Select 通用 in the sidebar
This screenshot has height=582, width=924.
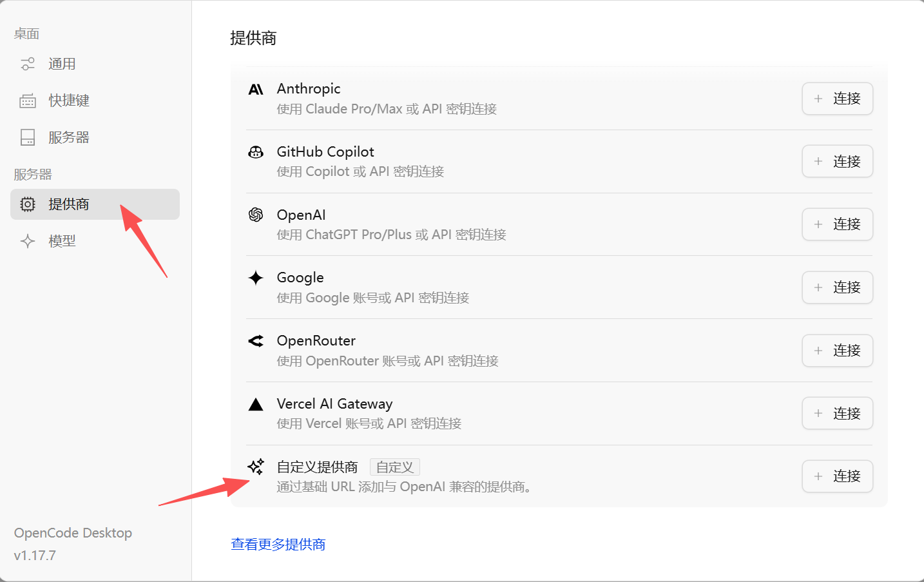(x=95, y=64)
